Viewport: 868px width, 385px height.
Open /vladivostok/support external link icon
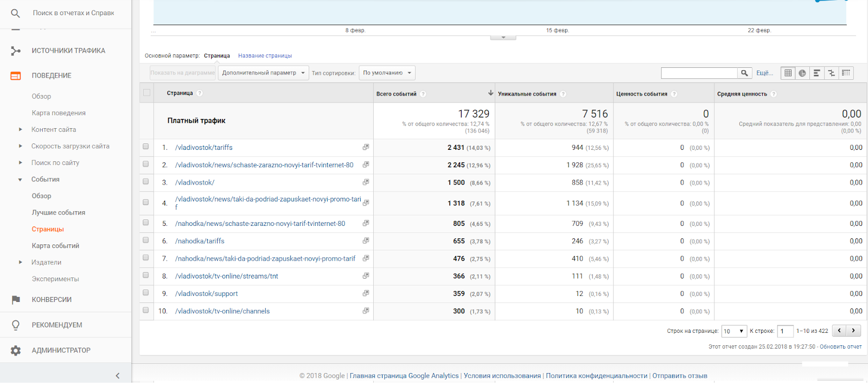[366, 293]
